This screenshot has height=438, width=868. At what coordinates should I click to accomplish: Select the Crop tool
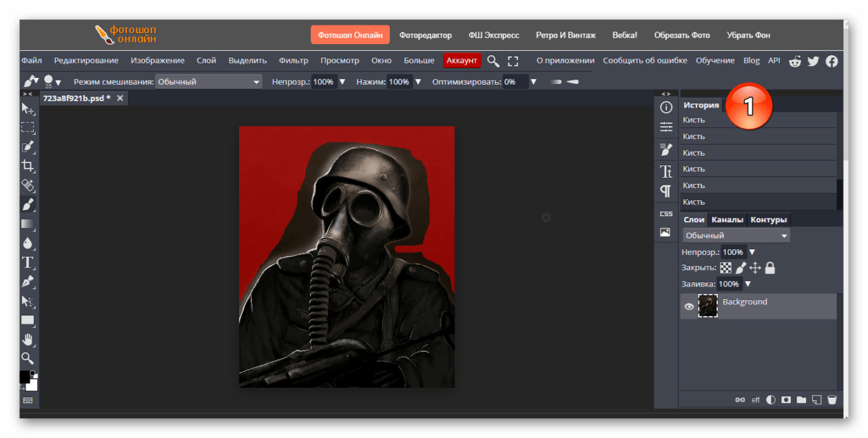28,166
